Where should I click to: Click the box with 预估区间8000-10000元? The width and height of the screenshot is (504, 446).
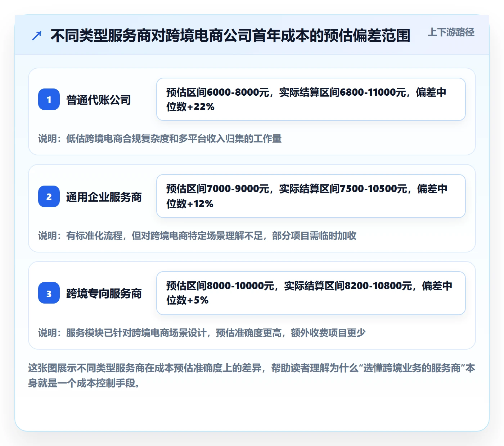311,293
